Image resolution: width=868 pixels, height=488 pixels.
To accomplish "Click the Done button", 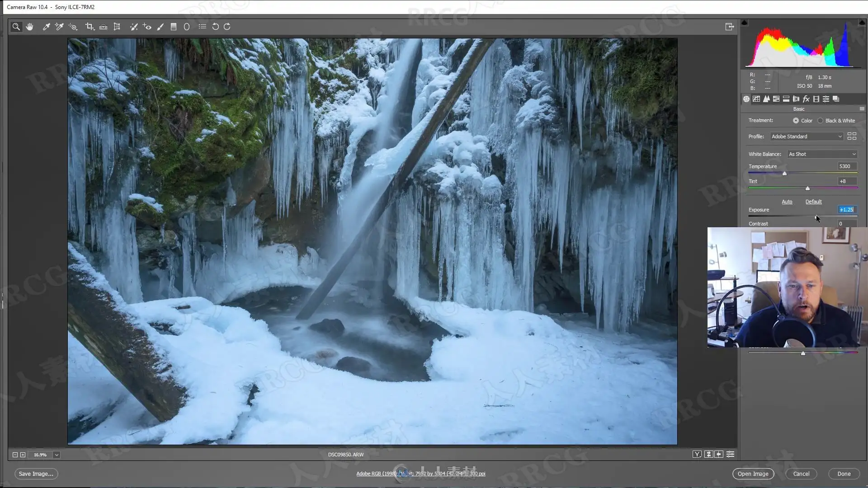I will [844, 474].
